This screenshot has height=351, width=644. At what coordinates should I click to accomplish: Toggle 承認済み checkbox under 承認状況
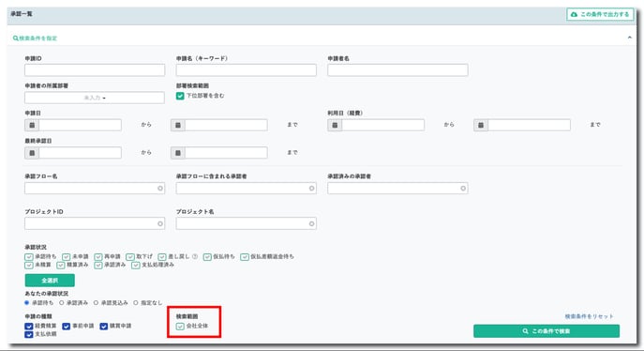98,265
